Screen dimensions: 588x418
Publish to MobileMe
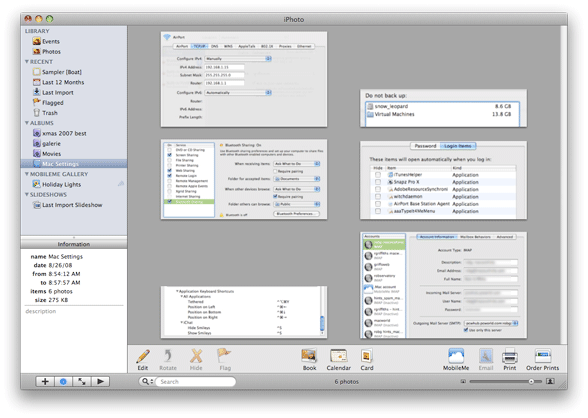(456, 360)
